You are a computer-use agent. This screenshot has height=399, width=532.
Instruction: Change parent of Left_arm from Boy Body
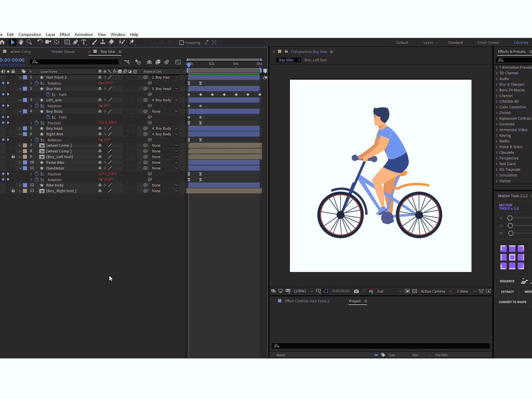tap(164, 100)
